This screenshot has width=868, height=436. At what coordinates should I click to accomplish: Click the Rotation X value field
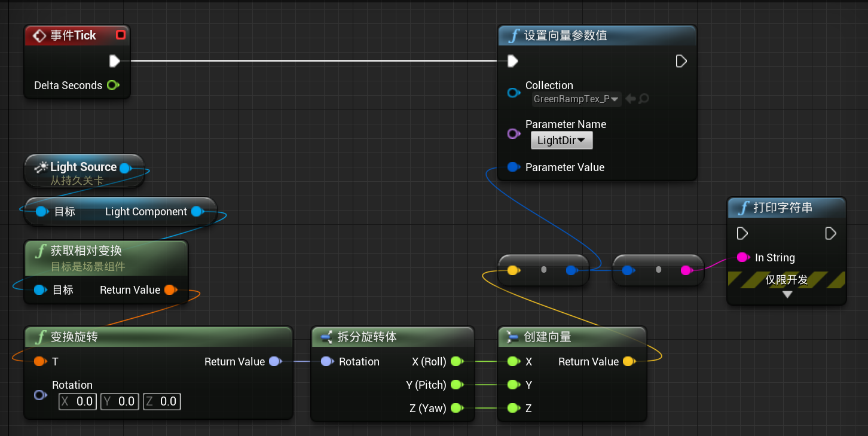[x=77, y=401]
